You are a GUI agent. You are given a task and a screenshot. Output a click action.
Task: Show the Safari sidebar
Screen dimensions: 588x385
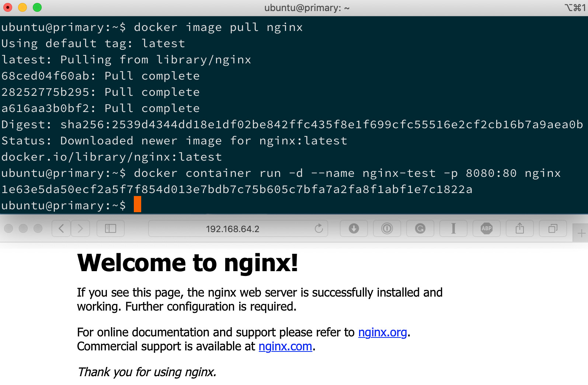coord(111,229)
